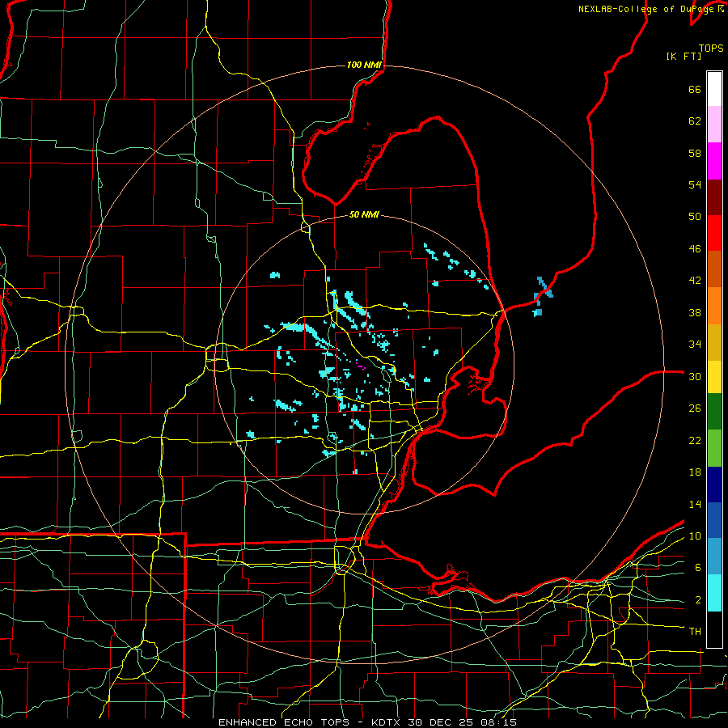Click the legend value "2"

[x=698, y=600]
